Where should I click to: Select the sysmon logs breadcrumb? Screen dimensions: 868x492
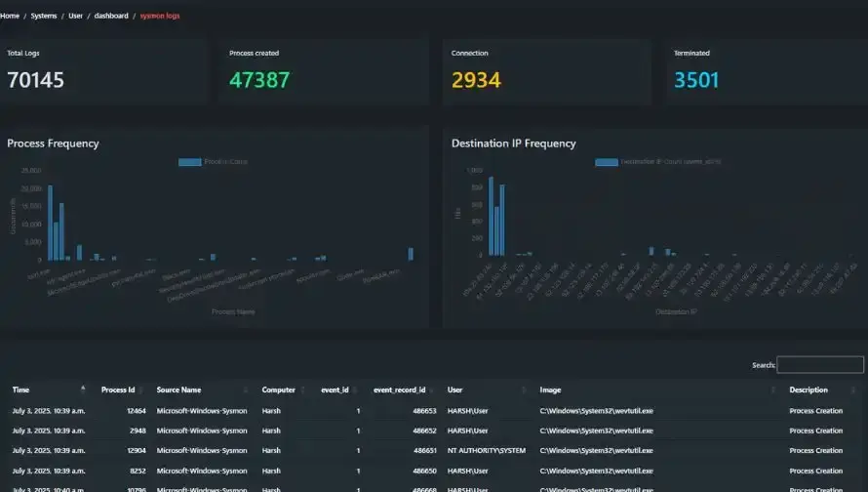click(x=160, y=16)
